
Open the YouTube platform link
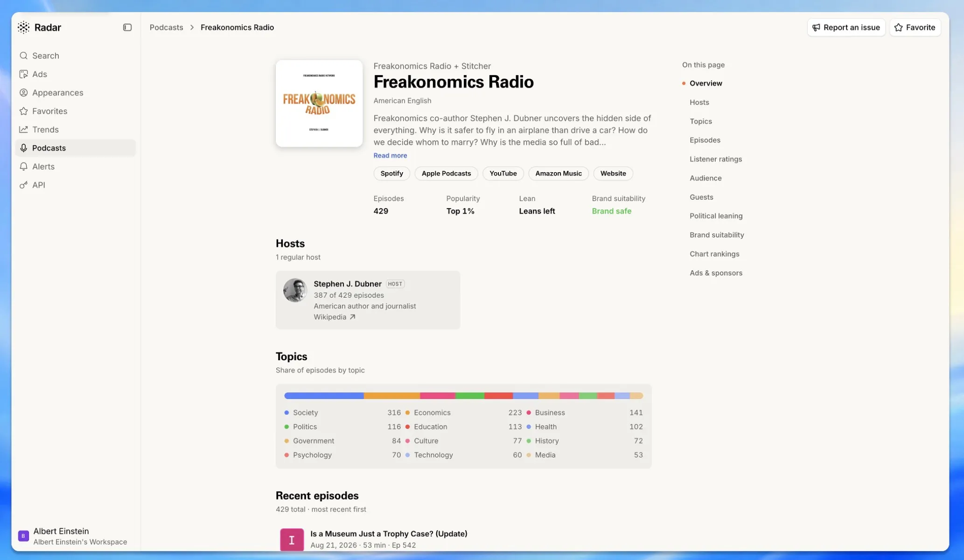(x=503, y=174)
